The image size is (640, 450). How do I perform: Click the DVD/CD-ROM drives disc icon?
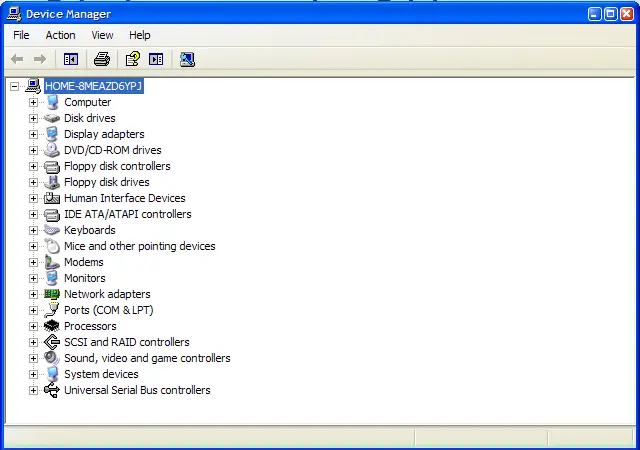[x=52, y=150]
